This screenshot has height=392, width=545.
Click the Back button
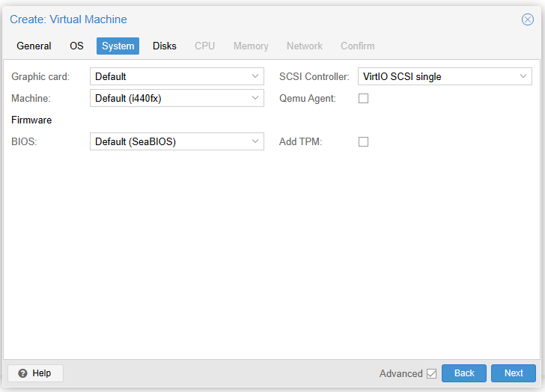pos(464,373)
